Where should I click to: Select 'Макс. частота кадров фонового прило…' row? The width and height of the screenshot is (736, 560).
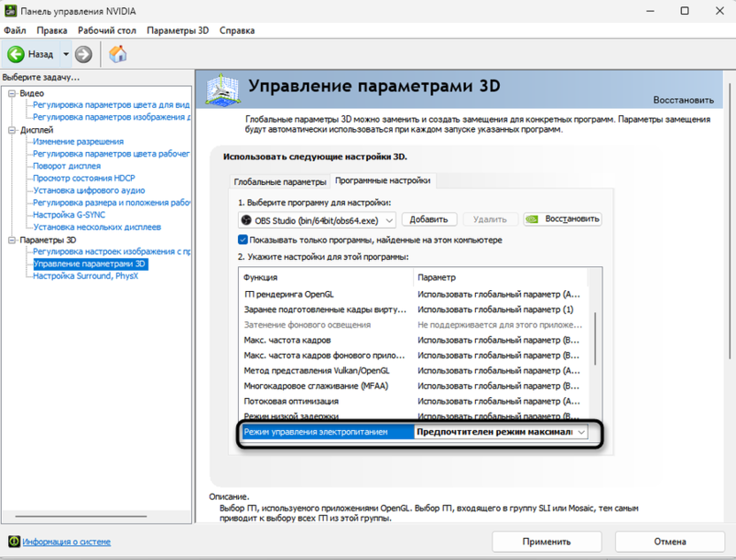point(413,356)
